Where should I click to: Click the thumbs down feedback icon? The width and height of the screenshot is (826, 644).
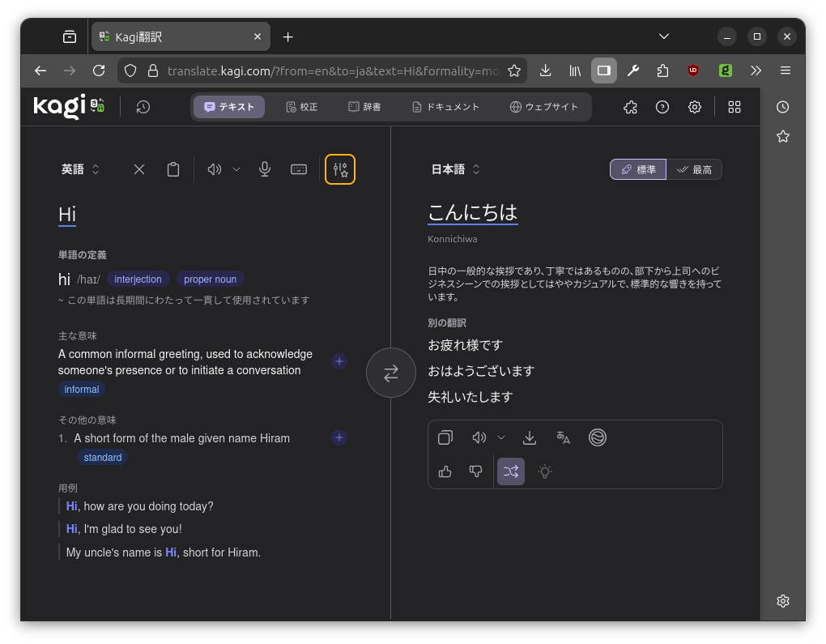(x=476, y=471)
